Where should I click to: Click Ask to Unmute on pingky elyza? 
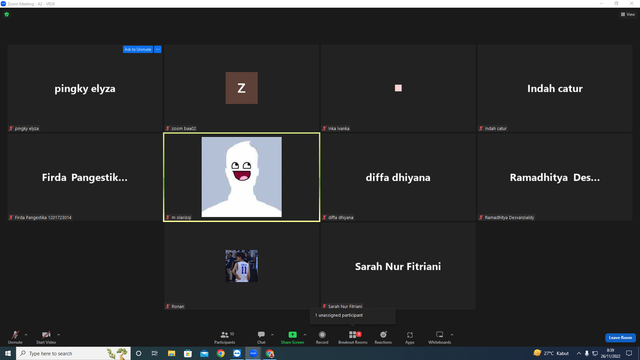click(138, 49)
